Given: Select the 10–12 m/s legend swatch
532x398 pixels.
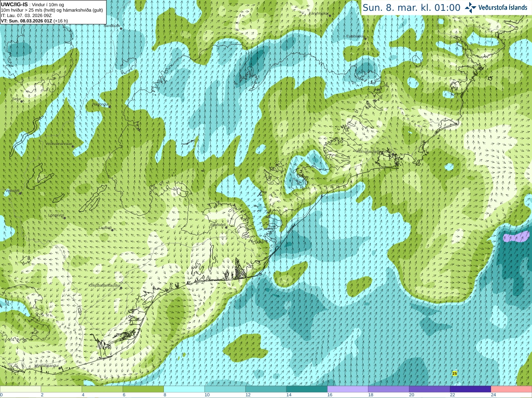Looking at the screenshot, I should [225, 389].
